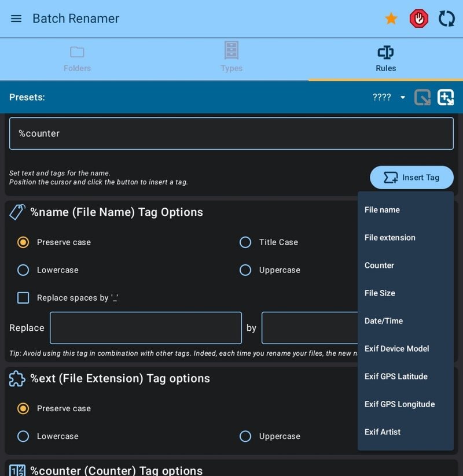The height and width of the screenshot is (476, 463).
Task: Click the 'Tip: Avoid using this tag' text
Action: 183,353
